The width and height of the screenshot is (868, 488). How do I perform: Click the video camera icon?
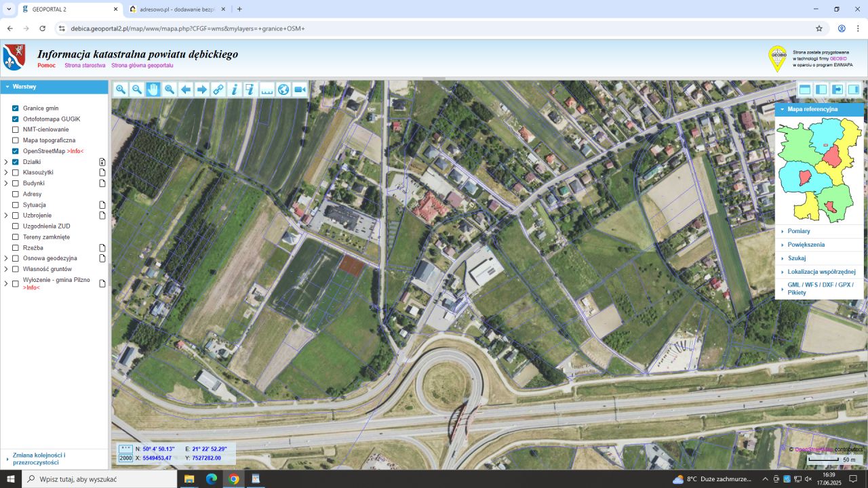click(x=300, y=89)
